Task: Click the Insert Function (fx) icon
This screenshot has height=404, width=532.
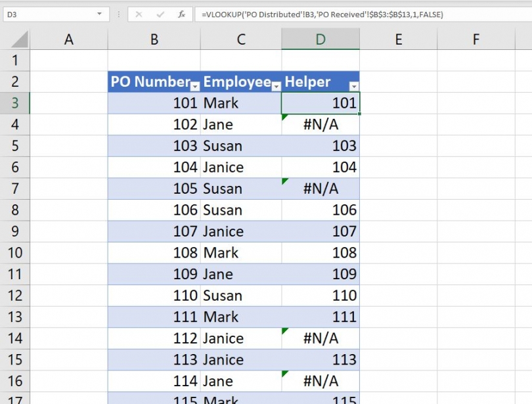Action: click(x=182, y=14)
